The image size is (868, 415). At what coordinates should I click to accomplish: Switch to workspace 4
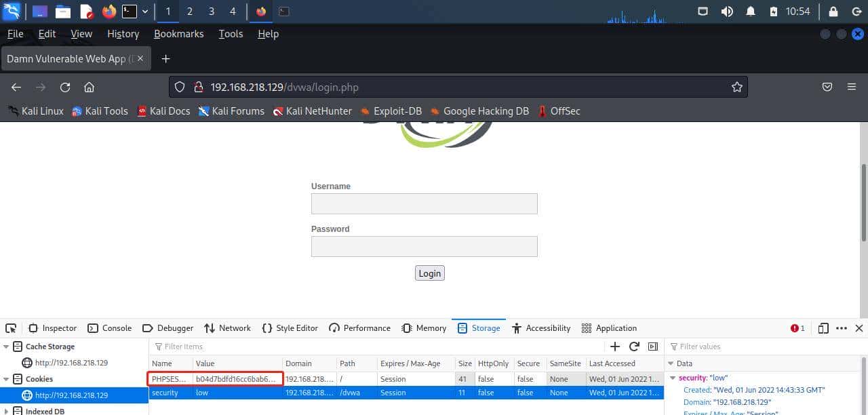233,12
